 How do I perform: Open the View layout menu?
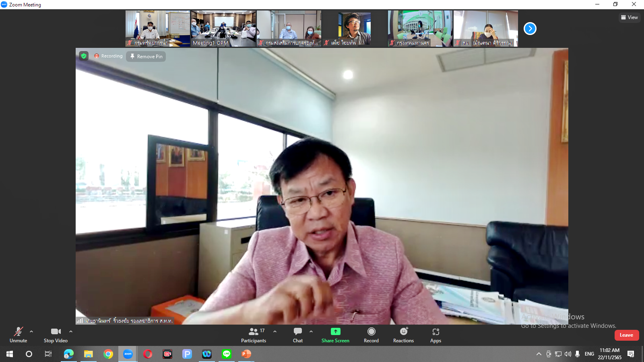pos(630,17)
